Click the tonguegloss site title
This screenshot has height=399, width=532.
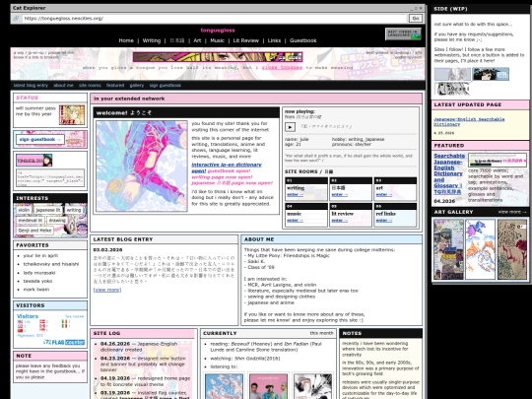click(218, 31)
